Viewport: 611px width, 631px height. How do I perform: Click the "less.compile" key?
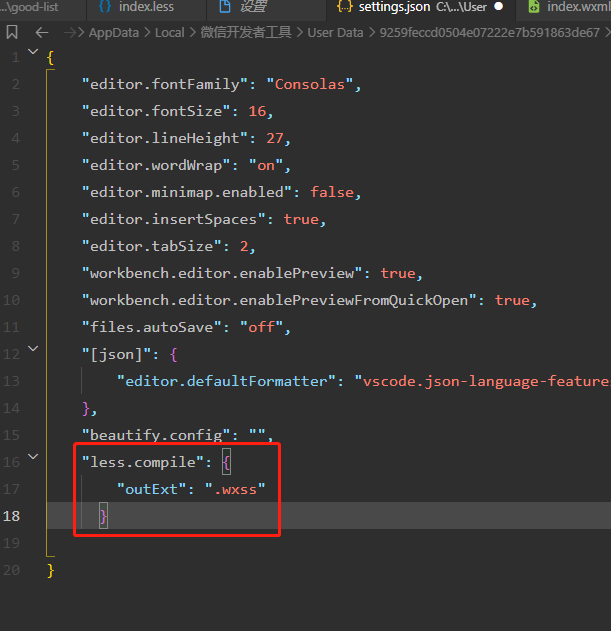[142, 462]
